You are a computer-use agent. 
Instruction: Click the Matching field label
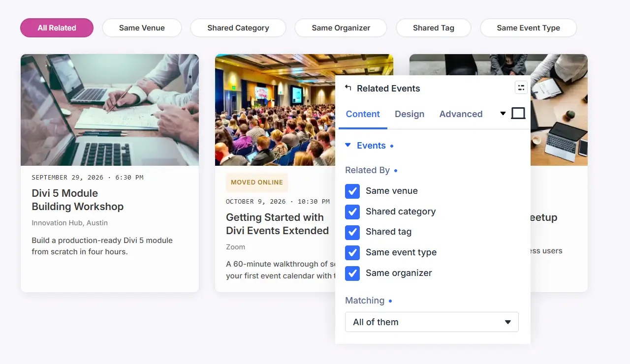click(x=365, y=301)
